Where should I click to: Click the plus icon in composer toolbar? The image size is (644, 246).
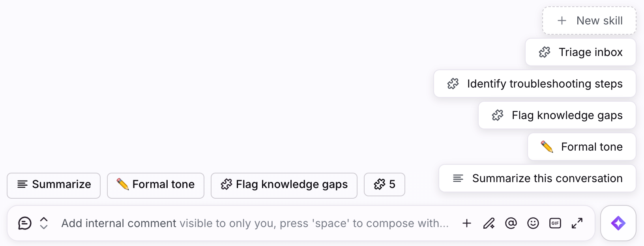point(467,223)
